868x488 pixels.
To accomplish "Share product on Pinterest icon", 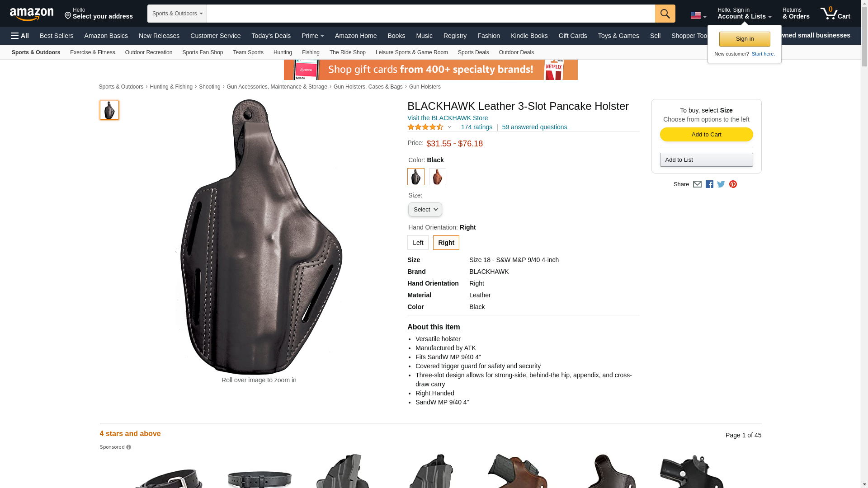I will (733, 184).
